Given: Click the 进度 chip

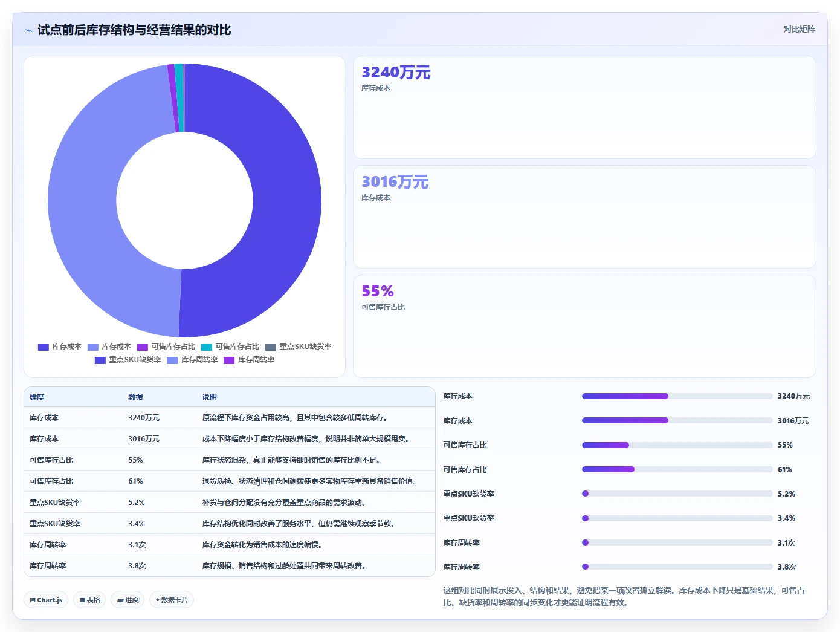Looking at the screenshot, I should 128,600.
